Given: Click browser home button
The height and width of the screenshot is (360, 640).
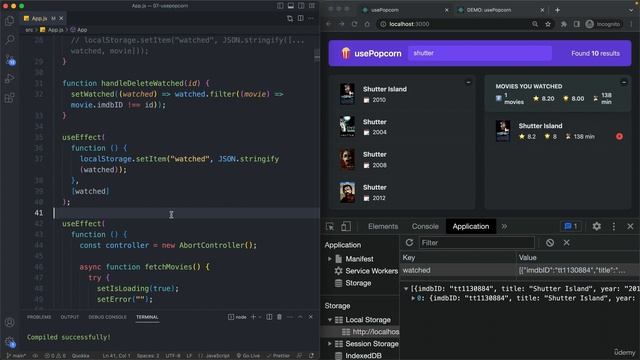Looking at the screenshot, I should click(x=367, y=24).
